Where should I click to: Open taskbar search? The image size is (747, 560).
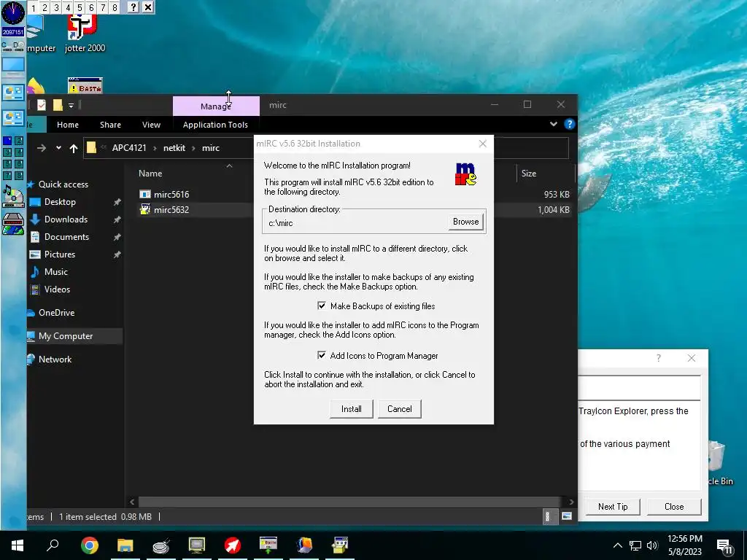[x=53, y=545]
